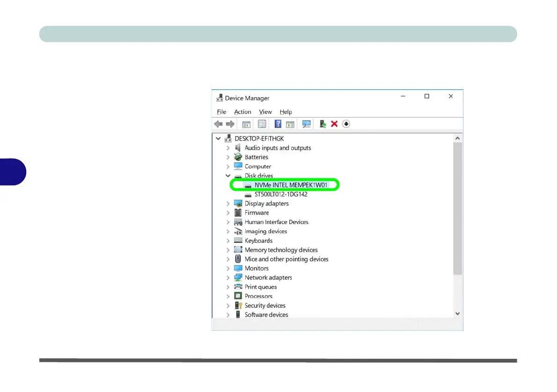Collapse the Disk drives node
The height and width of the screenshot is (392, 557).
click(228, 176)
